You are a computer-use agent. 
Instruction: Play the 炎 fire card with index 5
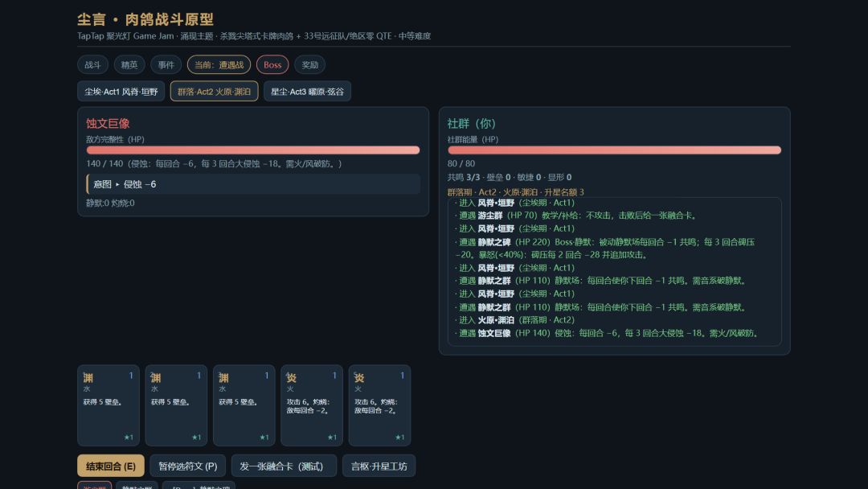click(x=379, y=405)
